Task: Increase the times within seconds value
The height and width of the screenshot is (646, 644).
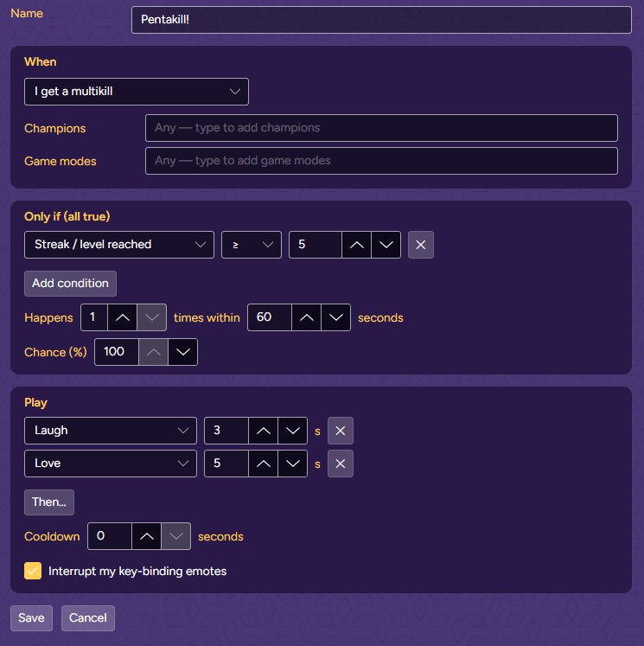Action: pyautogui.click(x=306, y=317)
